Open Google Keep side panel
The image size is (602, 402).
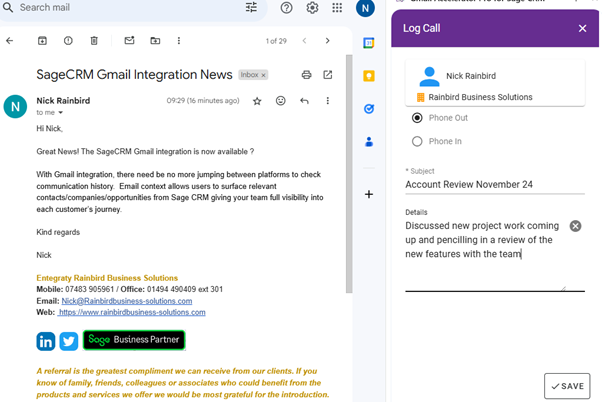[369, 76]
